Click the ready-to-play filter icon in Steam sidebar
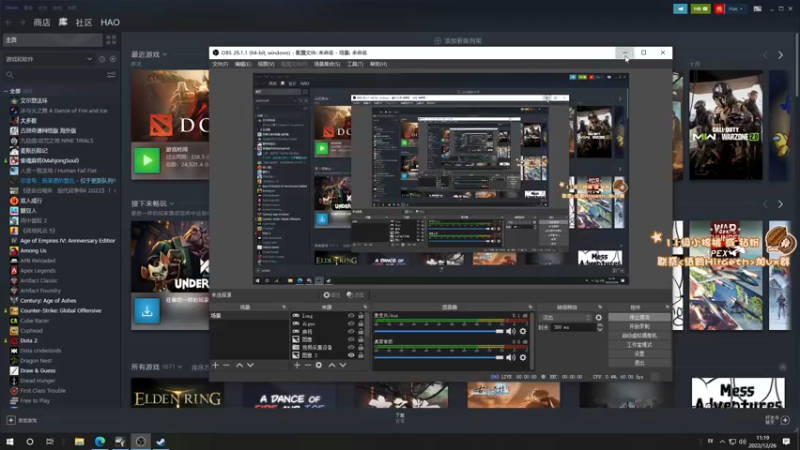The height and width of the screenshot is (450, 800). 113,59
